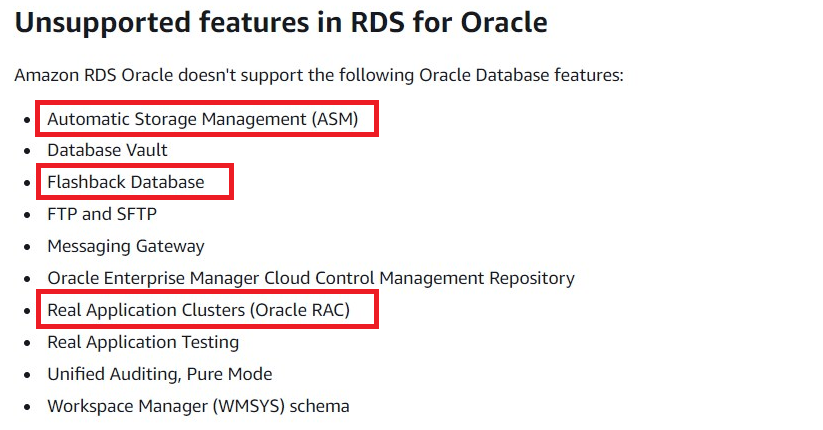Click the bullet next to Workspace Manager
823x430 pixels.
tap(28, 407)
